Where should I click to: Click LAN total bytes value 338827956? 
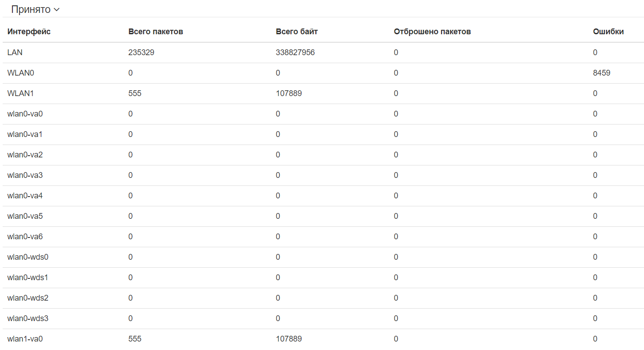(x=295, y=52)
